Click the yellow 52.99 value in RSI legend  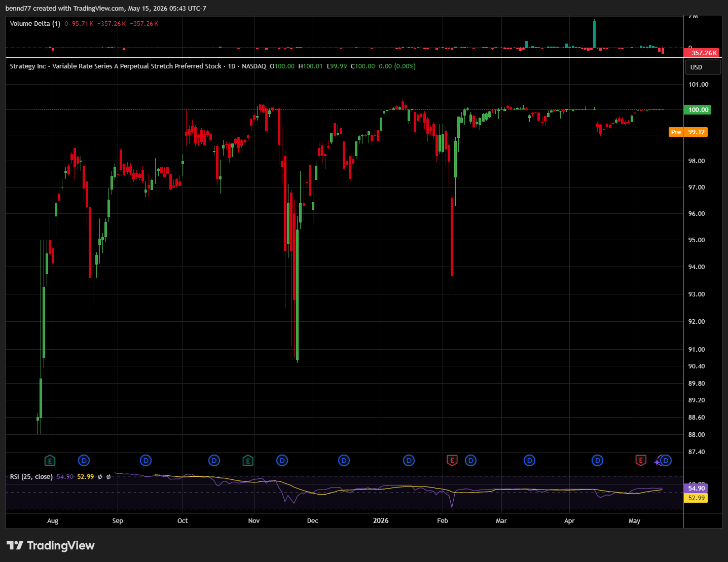click(86, 477)
